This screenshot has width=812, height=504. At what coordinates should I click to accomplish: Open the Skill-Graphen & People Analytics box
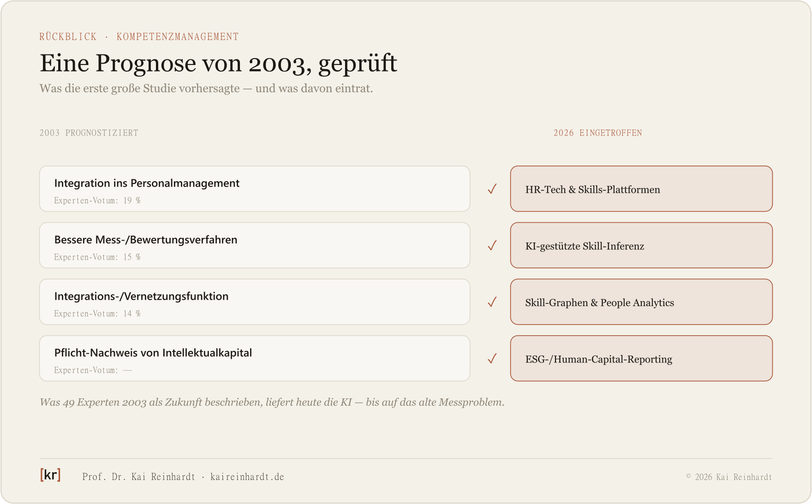(641, 302)
